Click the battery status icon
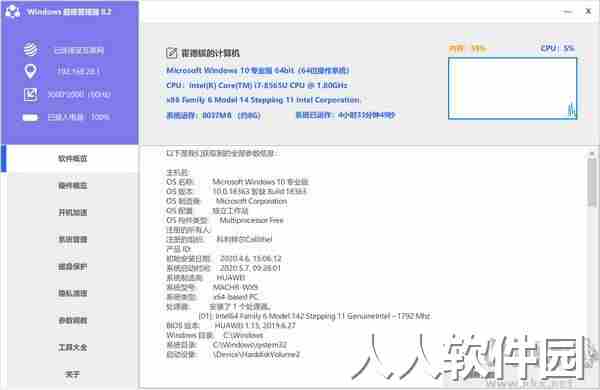The image size is (600, 390). (30, 117)
